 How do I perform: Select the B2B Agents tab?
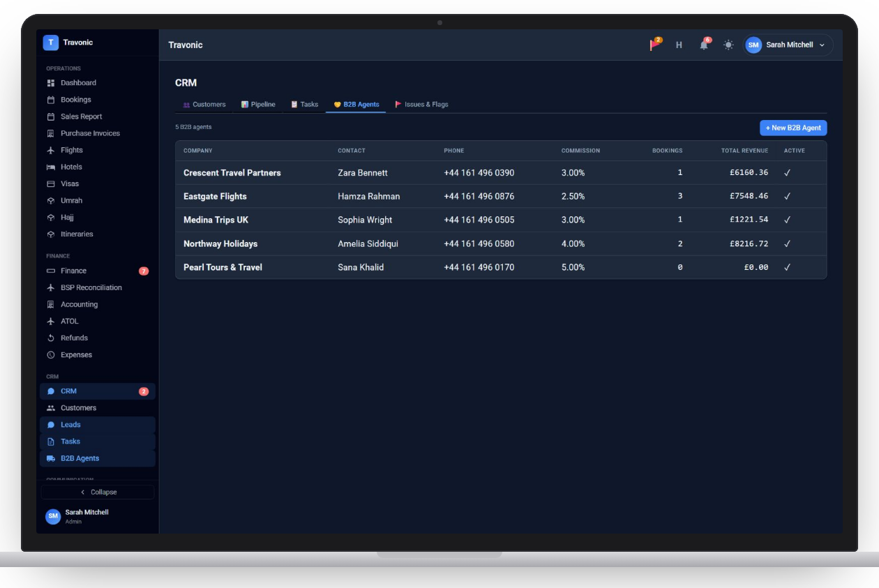[x=356, y=105]
